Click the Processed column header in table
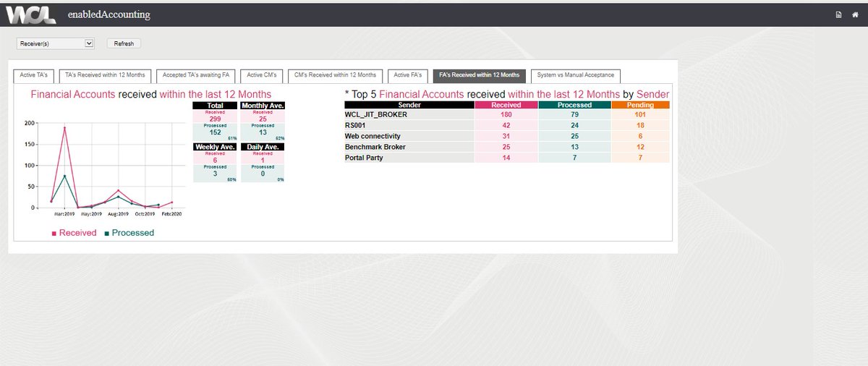The height and width of the screenshot is (366, 868). point(575,105)
